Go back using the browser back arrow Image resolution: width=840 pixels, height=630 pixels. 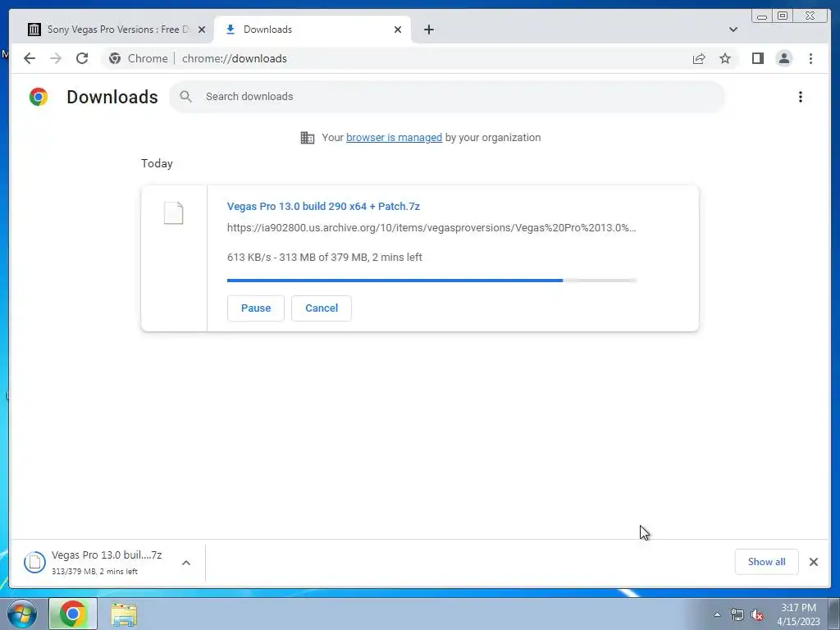tap(30, 58)
